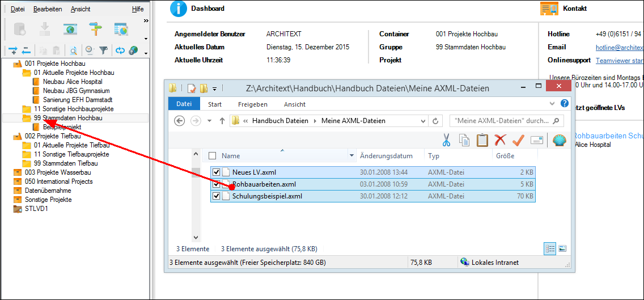Uncheck the Rohbauarbeiten.axml checkbox
The width and height of the screenshot is (644, 300).
[217, 184]
